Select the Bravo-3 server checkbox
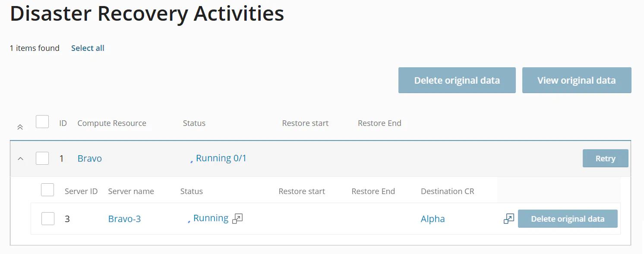Screen dimensions: 644x254 pos(48,219)
